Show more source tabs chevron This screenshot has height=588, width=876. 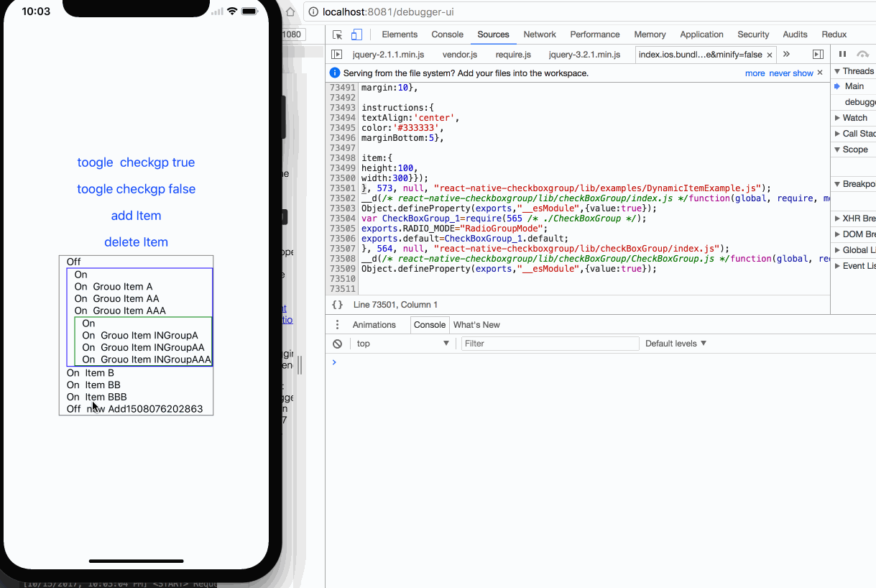786,55
